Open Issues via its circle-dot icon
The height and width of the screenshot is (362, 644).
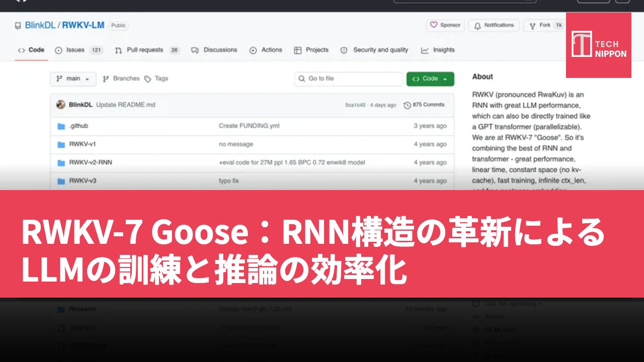click(x=58, y=50)
